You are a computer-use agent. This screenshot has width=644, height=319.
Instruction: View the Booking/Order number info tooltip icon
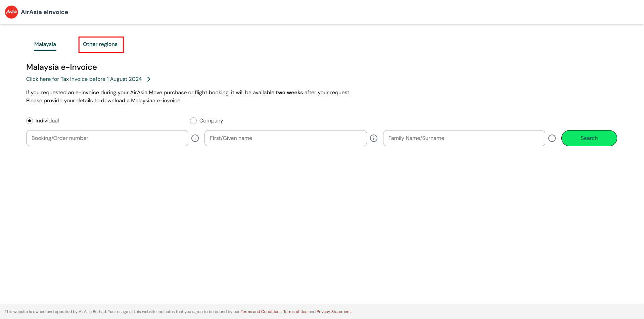coord(195,138)
